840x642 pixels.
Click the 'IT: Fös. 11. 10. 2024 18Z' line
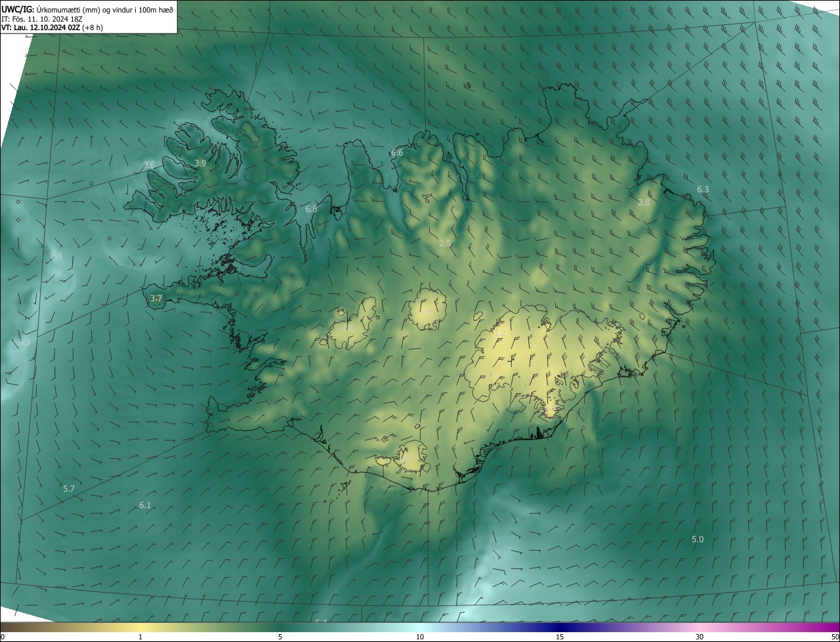(41, 18)
